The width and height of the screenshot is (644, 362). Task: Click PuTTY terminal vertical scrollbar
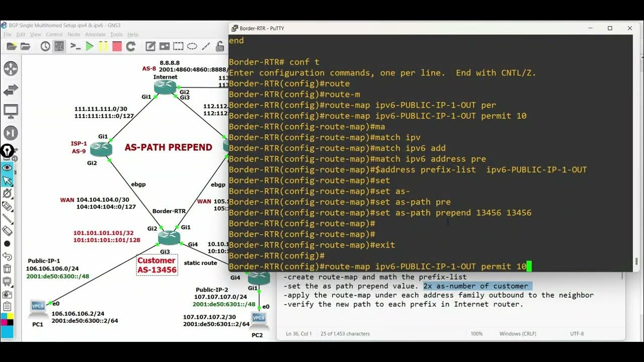coord(636,153)
